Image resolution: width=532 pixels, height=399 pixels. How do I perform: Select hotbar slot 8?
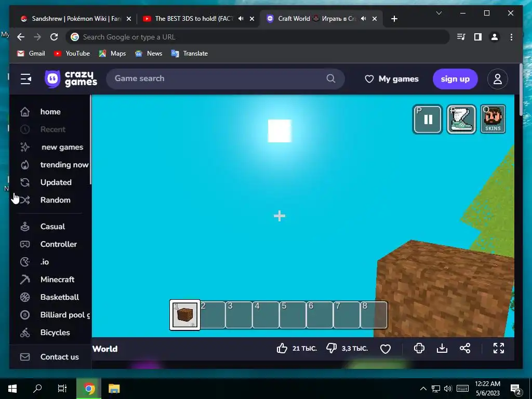374,315
